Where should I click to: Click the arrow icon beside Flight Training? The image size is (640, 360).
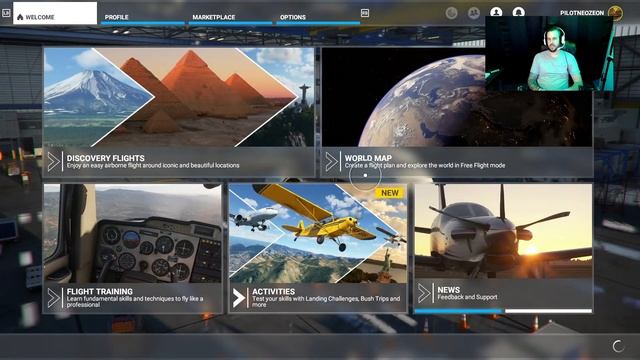pyautogui.click(x=53, y=298)
